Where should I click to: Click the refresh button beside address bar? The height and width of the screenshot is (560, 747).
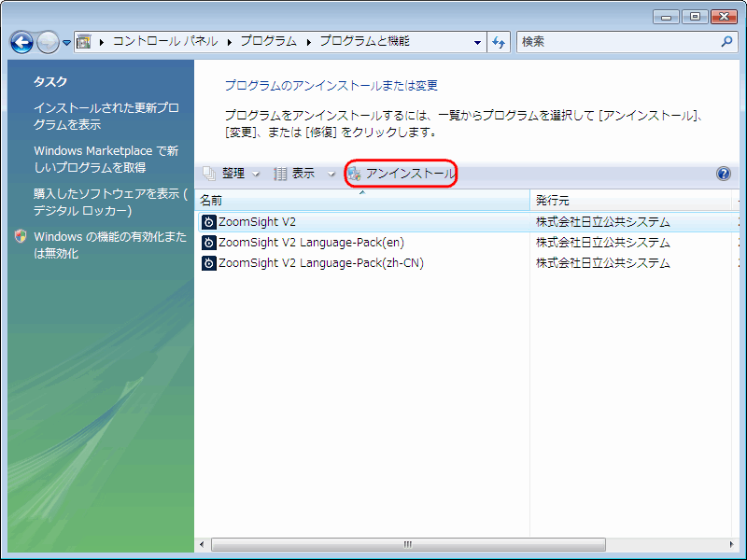[x=500, y=42]
